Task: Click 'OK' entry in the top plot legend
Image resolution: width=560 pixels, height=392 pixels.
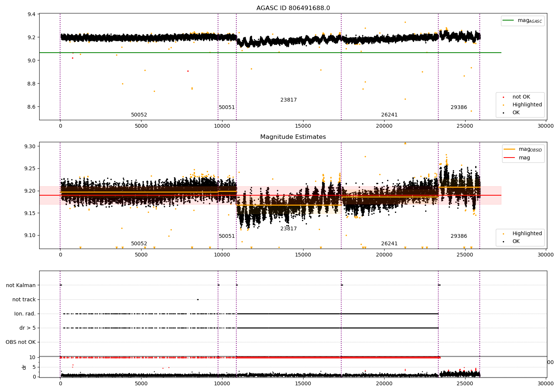Action: pyautogui.click(x=516, y=113)
